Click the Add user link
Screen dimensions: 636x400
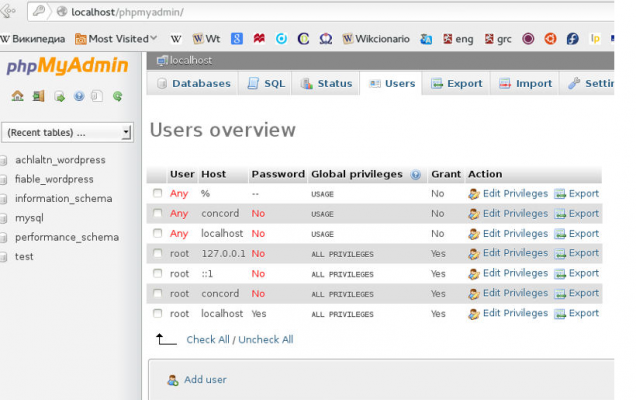click(x=205, y=380)
